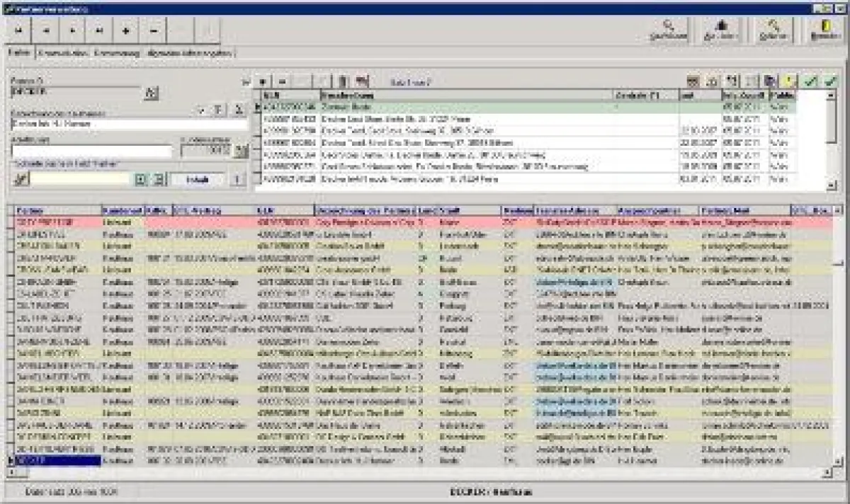Jump to the first record using the navigator

(18, 31)
